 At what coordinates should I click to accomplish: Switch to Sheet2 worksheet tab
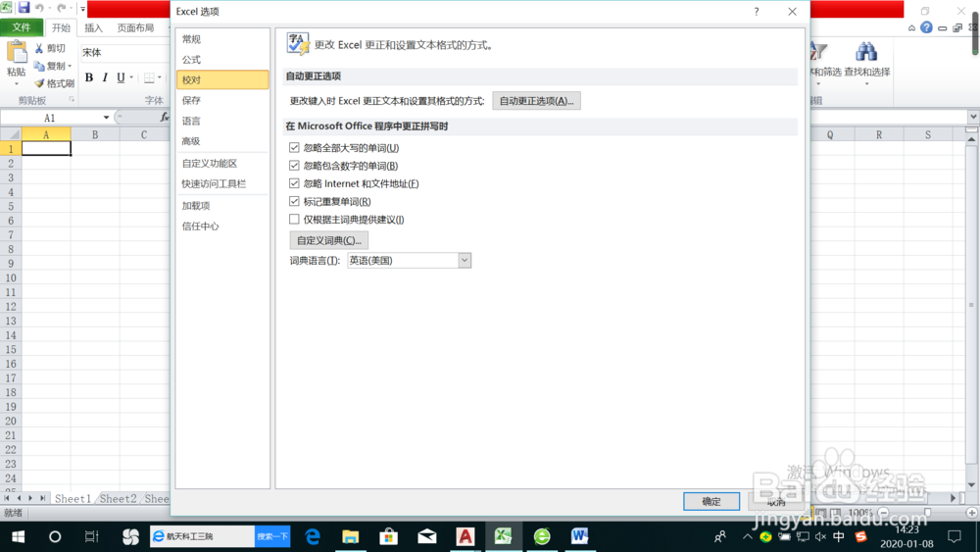click(x=119, y=498)
